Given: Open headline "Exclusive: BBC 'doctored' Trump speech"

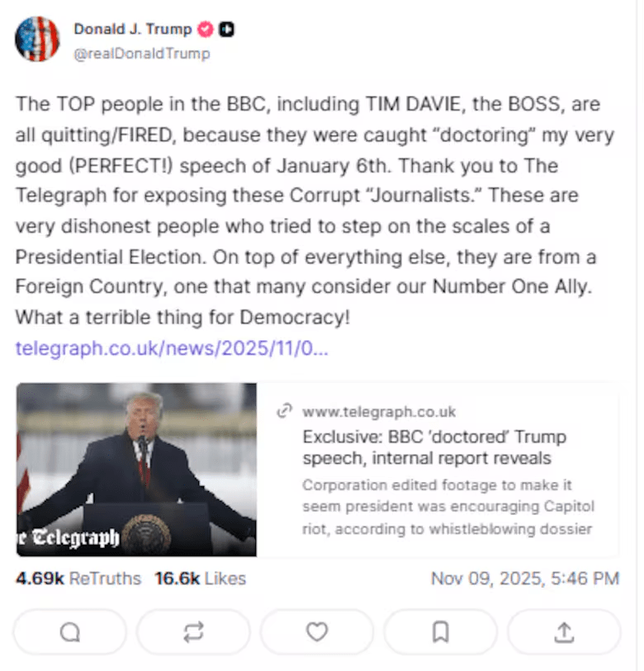Looking at the screenshot, I should coord(434,447).
